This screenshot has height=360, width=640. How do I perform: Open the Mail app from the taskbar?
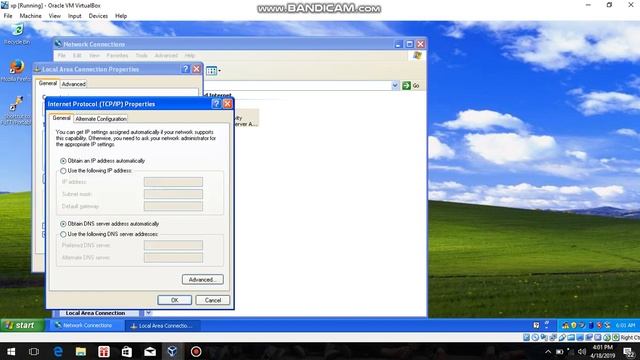[150, 351]
